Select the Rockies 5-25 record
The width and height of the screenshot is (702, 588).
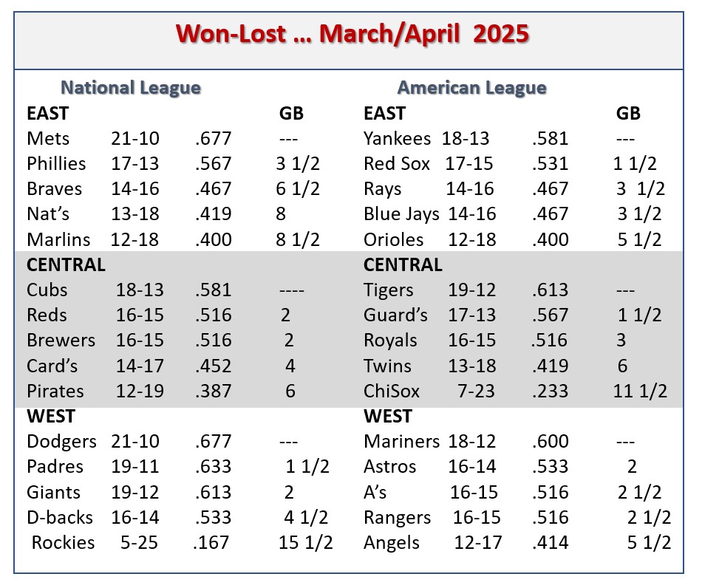coord(139,543)
